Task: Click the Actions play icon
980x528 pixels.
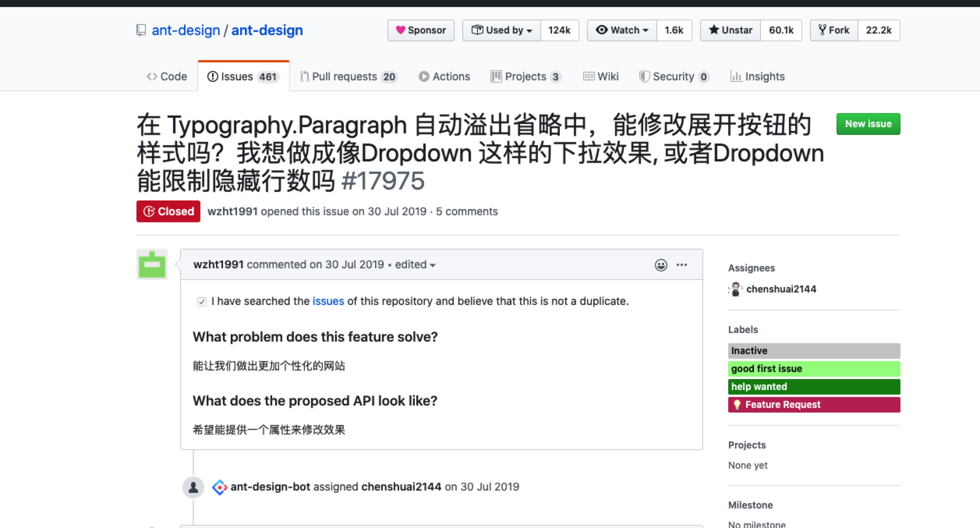Action: coord(424,76)
